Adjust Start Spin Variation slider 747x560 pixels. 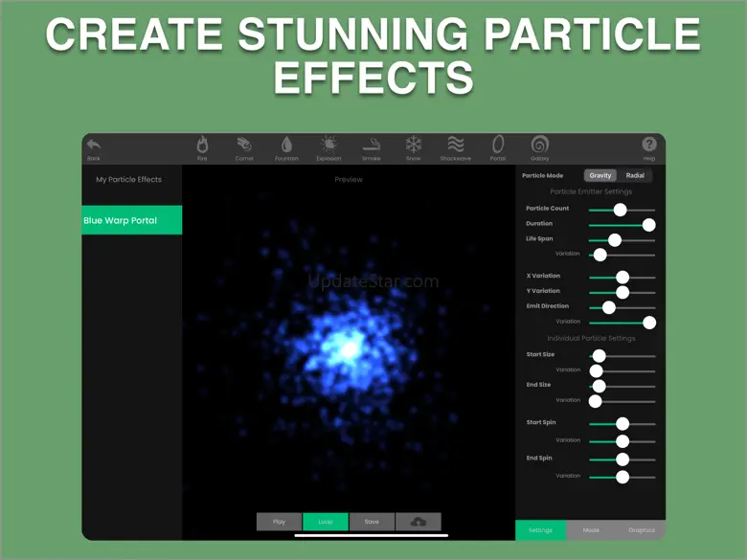click(x=622, y=441)
